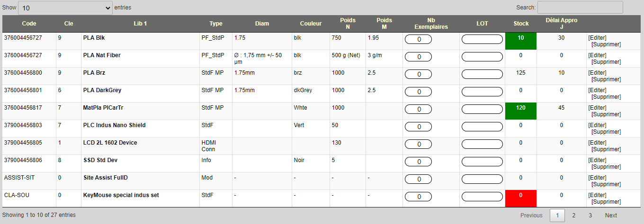Click Editer for PLA Brz
This screenshot has height=224, width=644.
597,73
